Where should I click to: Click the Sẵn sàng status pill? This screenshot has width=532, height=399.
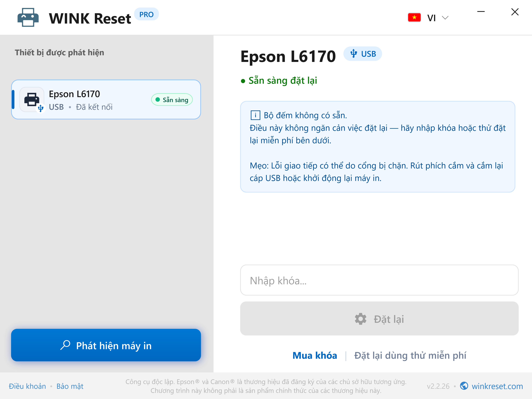[x=172, y=100]
